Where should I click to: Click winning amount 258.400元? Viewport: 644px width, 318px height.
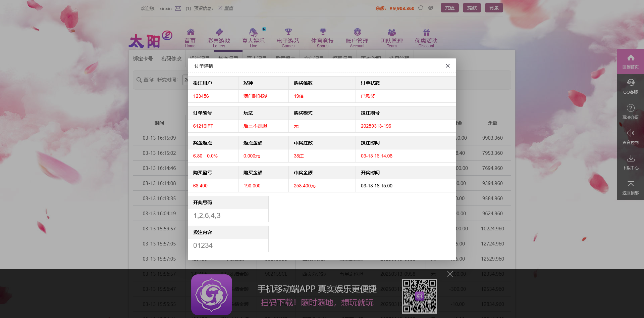(x=305, y=186)
